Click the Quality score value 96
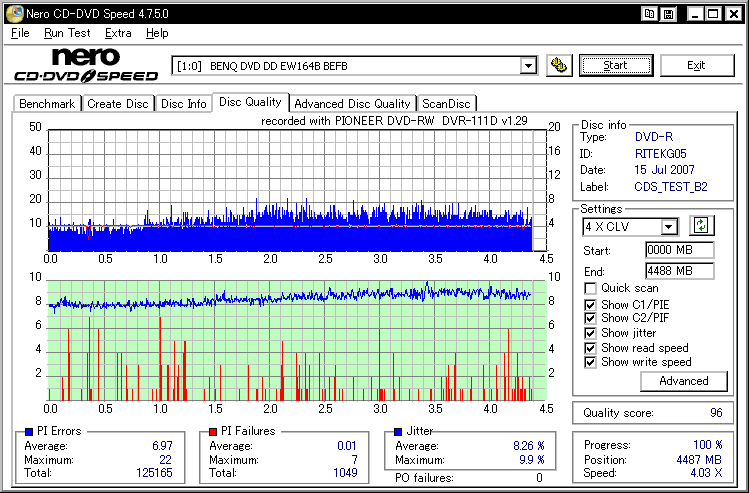 716,413
